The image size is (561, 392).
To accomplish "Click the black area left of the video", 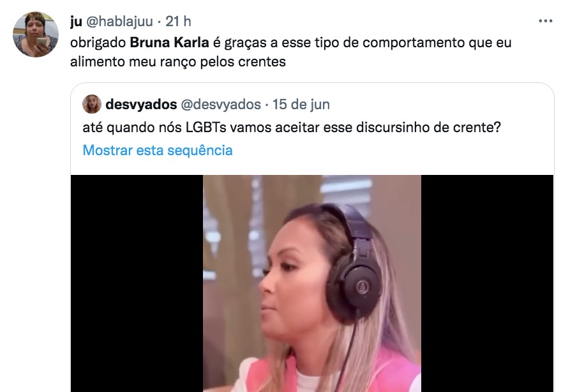I will [x=137, y=283].
